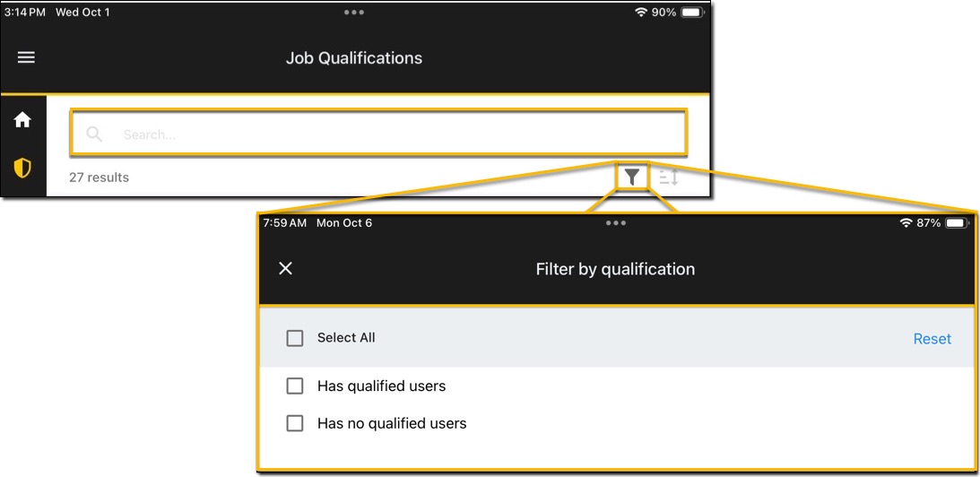
Task: Tap the filter panel's 87% battery icon
Action: [957, 222]
